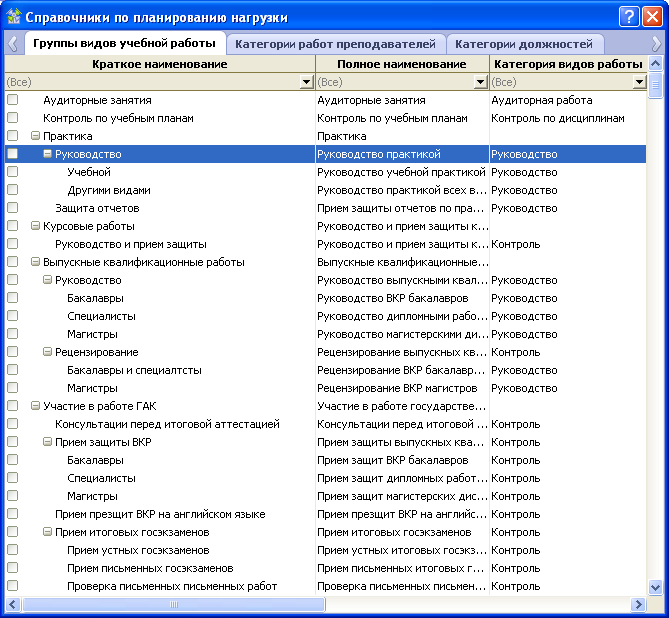Click the help question mark button

pos(628,16)
